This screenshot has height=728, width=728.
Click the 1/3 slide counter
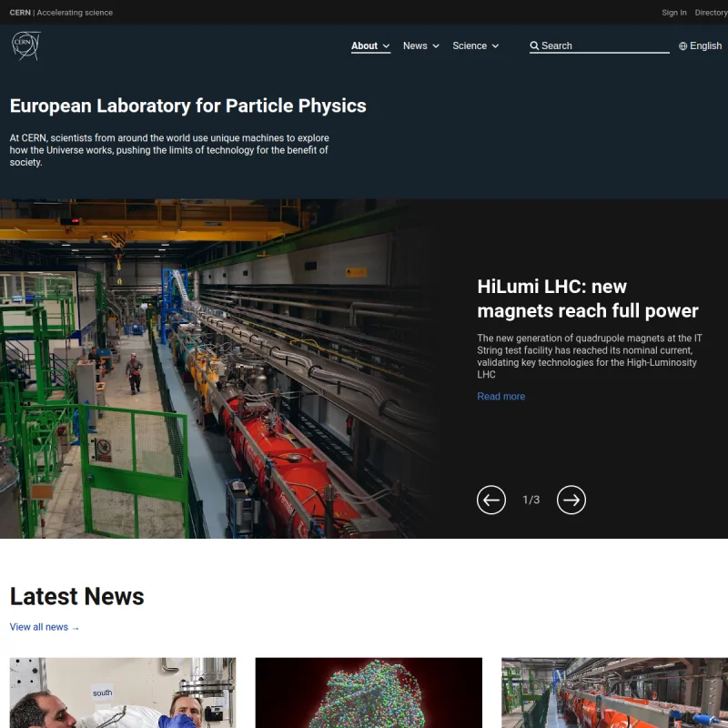coord(531,500)
